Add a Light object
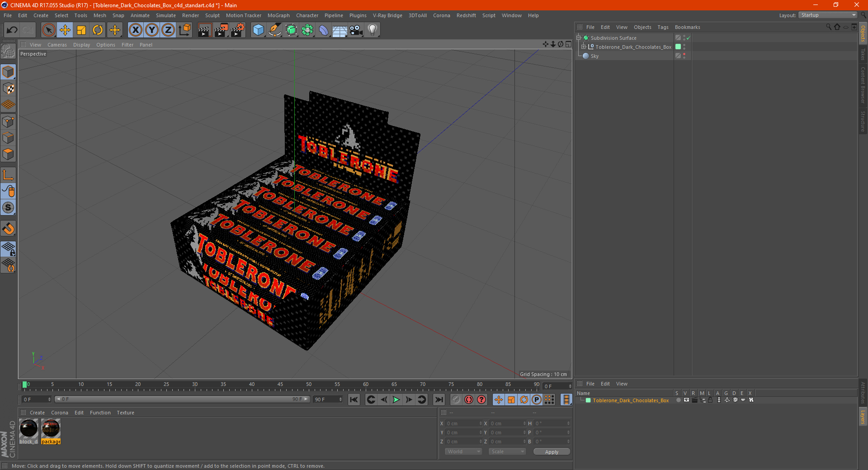Screen dimensions: 868x470 tap(373, 30)
